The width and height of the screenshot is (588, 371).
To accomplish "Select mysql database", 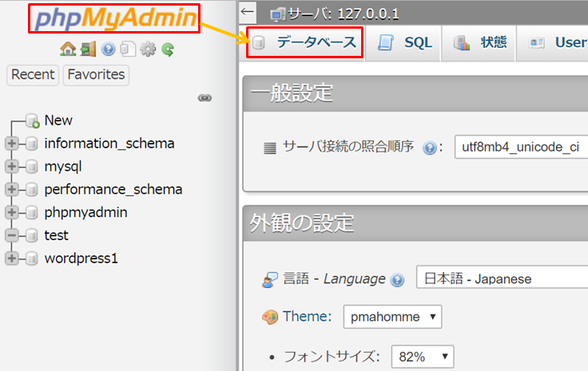I will (63, 167).
